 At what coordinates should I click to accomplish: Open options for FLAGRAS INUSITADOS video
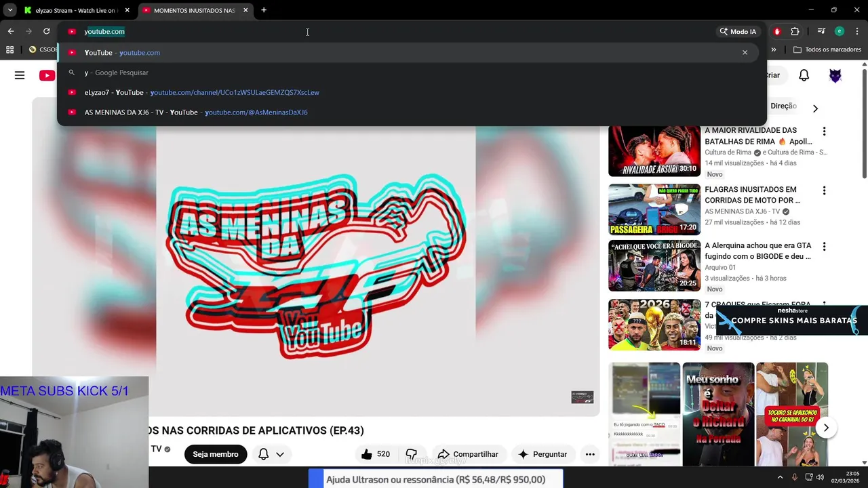(824, 191)
